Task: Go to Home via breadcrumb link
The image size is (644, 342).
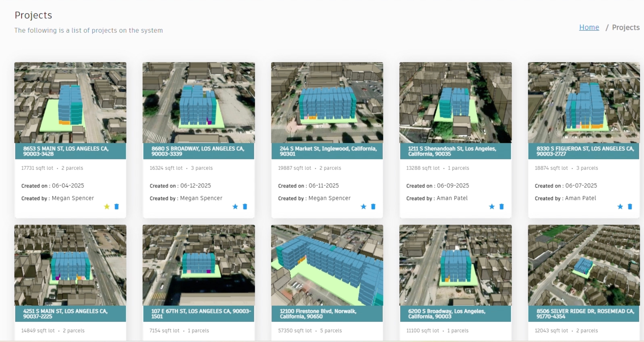Action: pos(589,27)
